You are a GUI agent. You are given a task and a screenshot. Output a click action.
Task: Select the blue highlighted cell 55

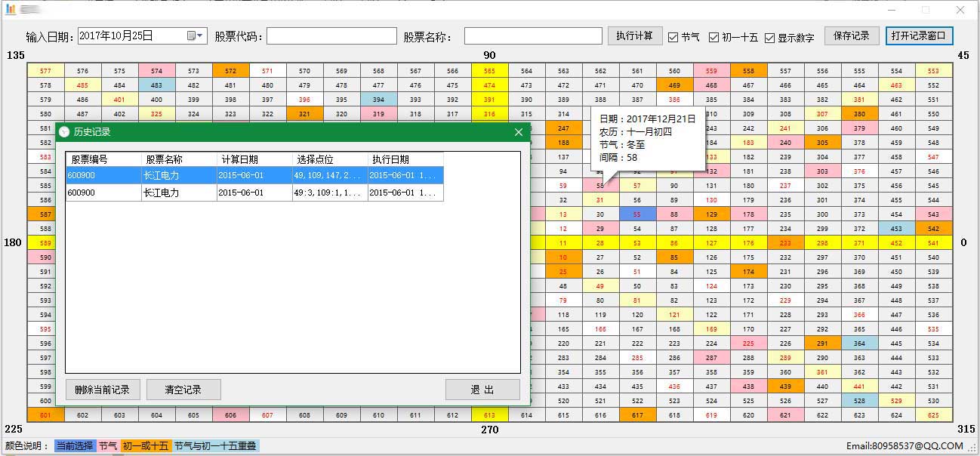point(637,214)
